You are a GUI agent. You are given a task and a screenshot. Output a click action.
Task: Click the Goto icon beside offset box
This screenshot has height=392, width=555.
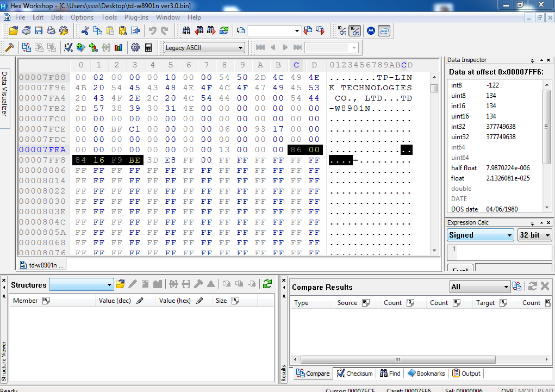tap(241, 31)
